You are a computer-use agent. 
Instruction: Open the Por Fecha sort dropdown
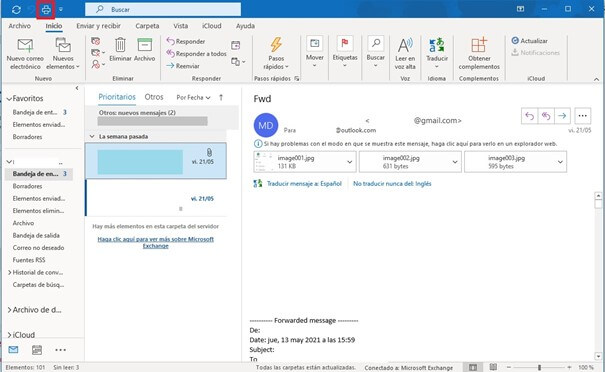(x=193, y=98)
